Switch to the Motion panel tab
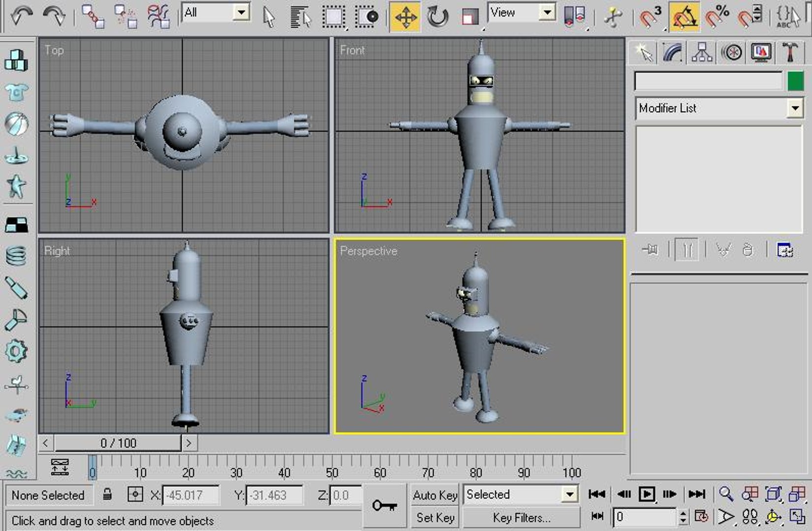This screenshot has height=531, width=812. [732, 52]
